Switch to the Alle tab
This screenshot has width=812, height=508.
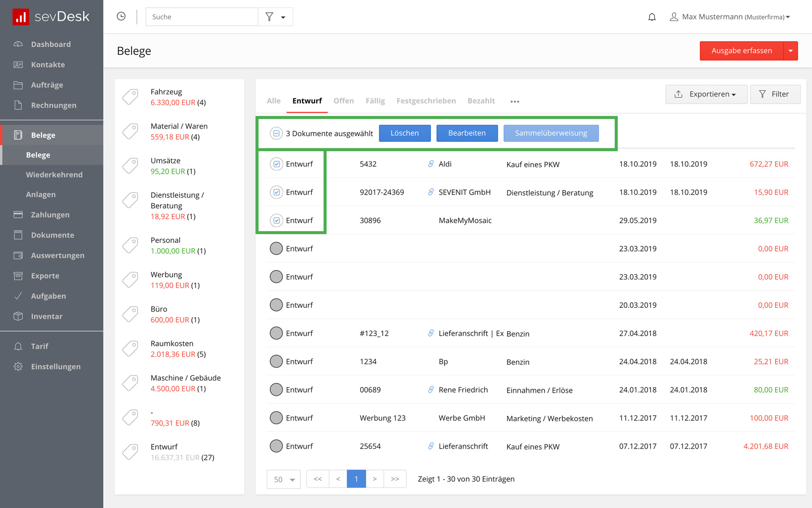(x=274, y=101)
